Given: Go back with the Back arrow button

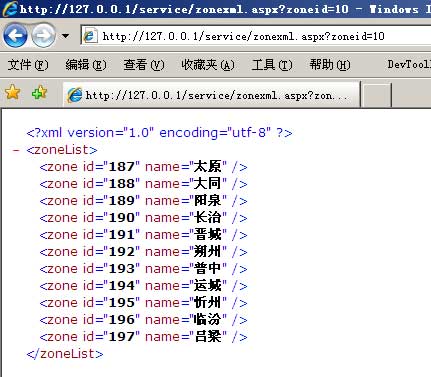Looking at the screenshot, I should point(15,35).
